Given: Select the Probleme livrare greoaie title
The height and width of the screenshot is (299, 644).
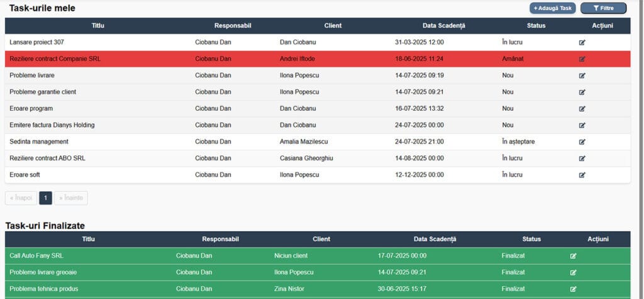Looking at the screenshot, I should pos(43,273).
